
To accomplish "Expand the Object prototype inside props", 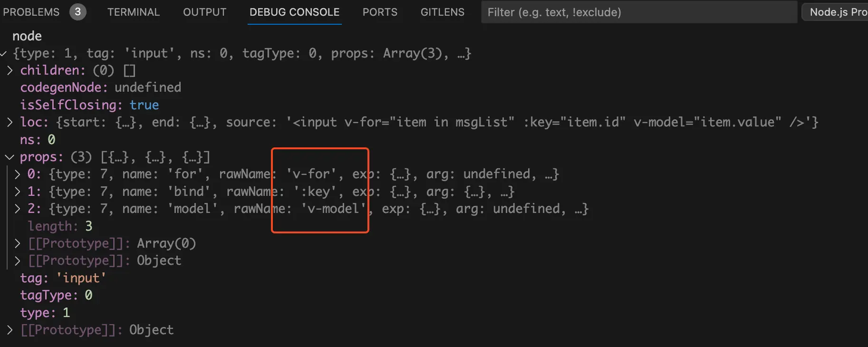I will tap(18, 261).
